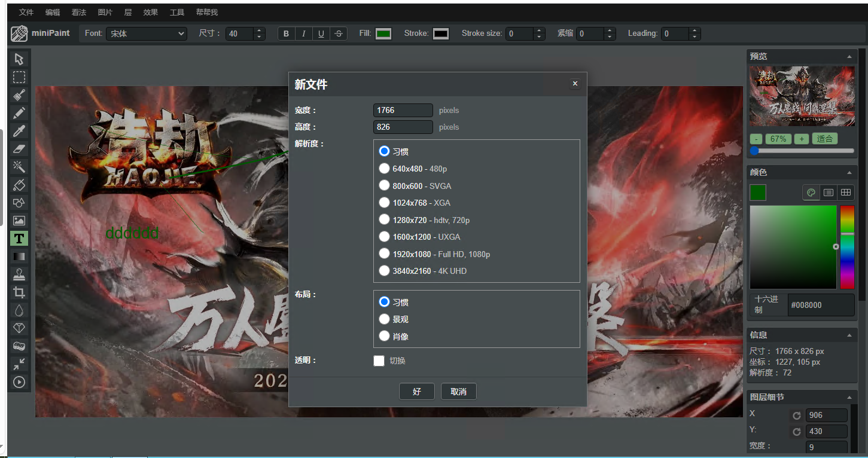Screen dimensions: 868x458
Task: Select the Fill bucket tool
Action: coord(19,184)
